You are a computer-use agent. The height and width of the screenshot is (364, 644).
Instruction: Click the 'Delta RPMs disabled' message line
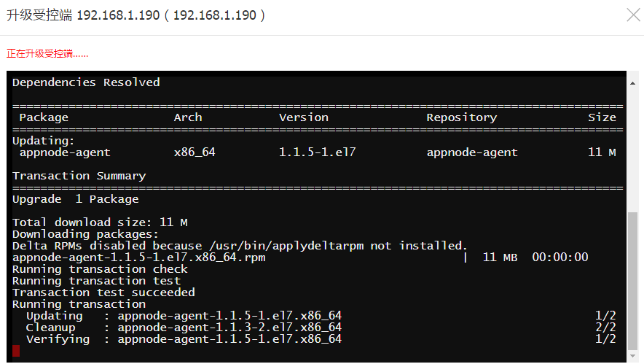[x=240, y=246]
